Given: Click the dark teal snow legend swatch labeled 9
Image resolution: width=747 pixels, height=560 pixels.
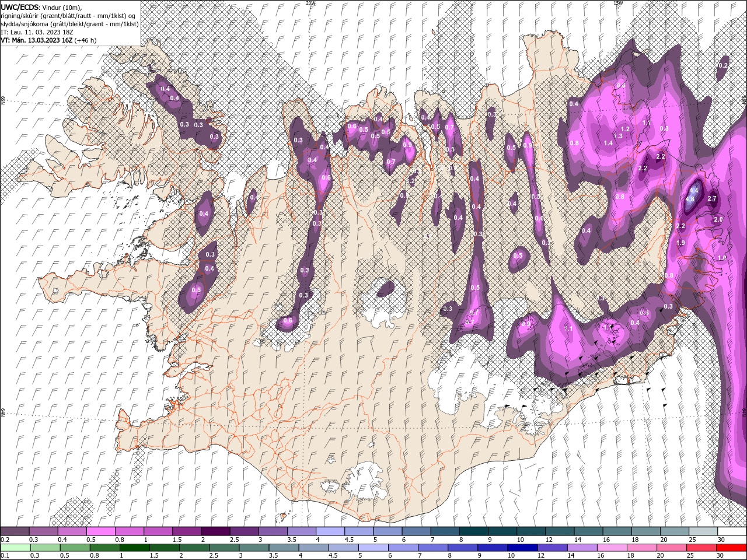Looking at the screenshot, I should pos(502,531).
